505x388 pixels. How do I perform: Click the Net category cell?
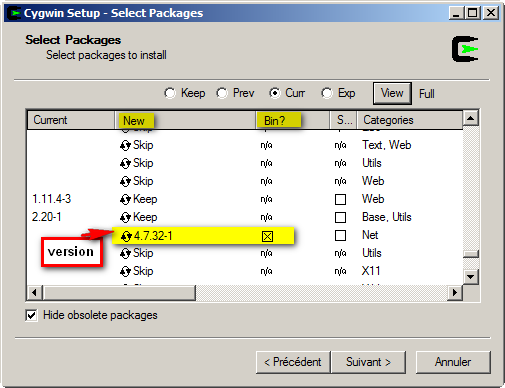point(370,235)
